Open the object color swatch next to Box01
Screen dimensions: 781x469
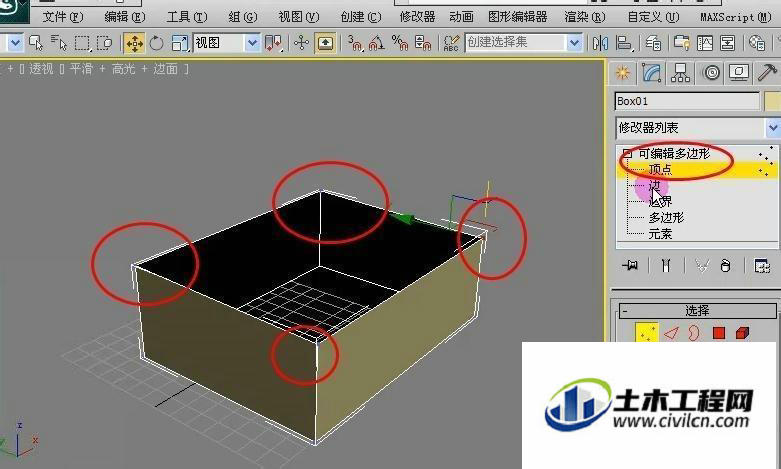[x=773, y=101]
